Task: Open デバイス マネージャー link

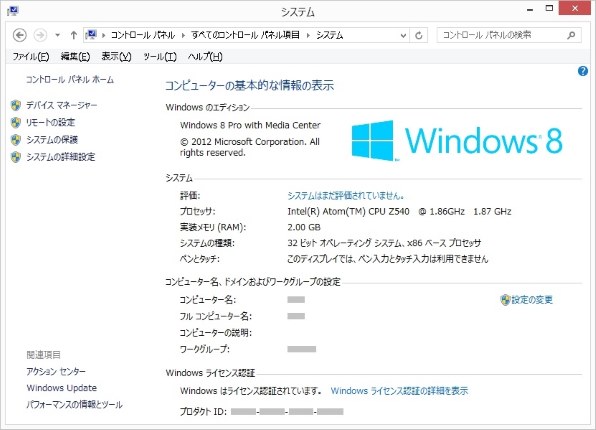Action: click(x=62, y=105)
